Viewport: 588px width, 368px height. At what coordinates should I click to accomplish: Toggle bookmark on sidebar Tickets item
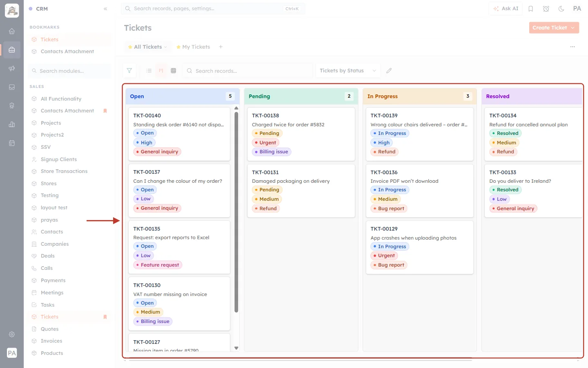(x=105, y=317)
